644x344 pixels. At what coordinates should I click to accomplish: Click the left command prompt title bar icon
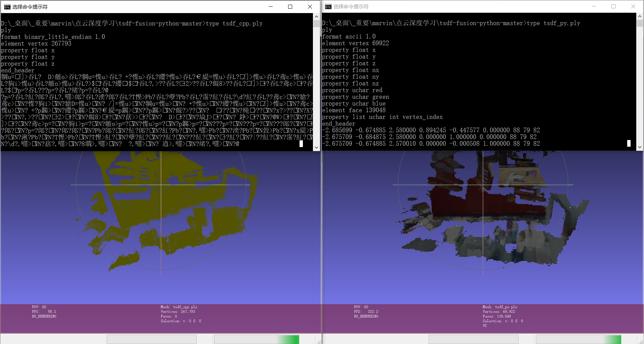point(7,7)
